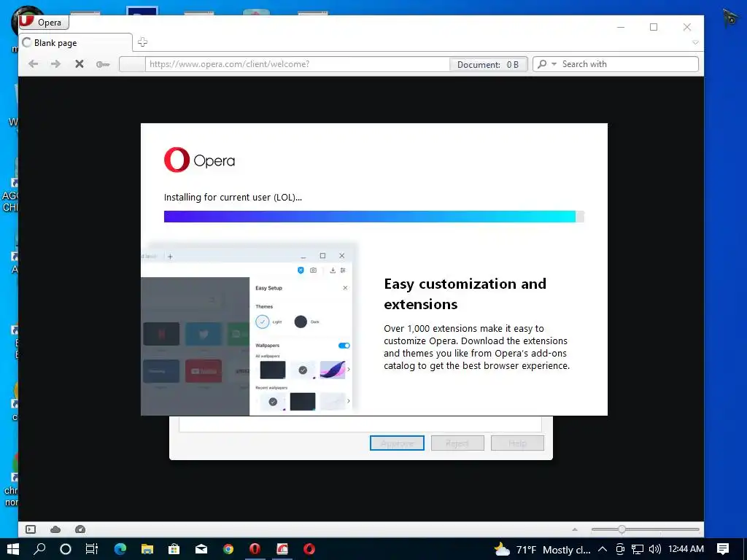Click the opera.com address field
Image resolution: width=747 pixels, height=560 pixels.
[x=298, y=64]
